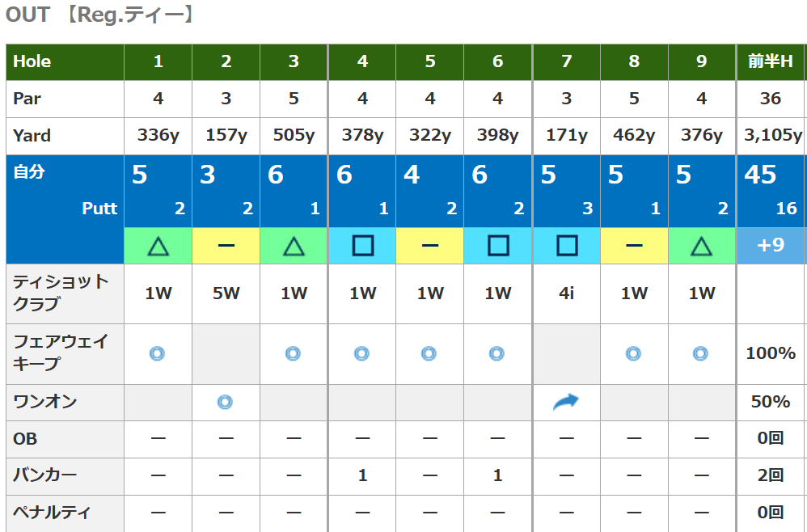Screen dimensions: 807x532
Task: Click hole 2 tee club 5W
Action: pos(226,293)
